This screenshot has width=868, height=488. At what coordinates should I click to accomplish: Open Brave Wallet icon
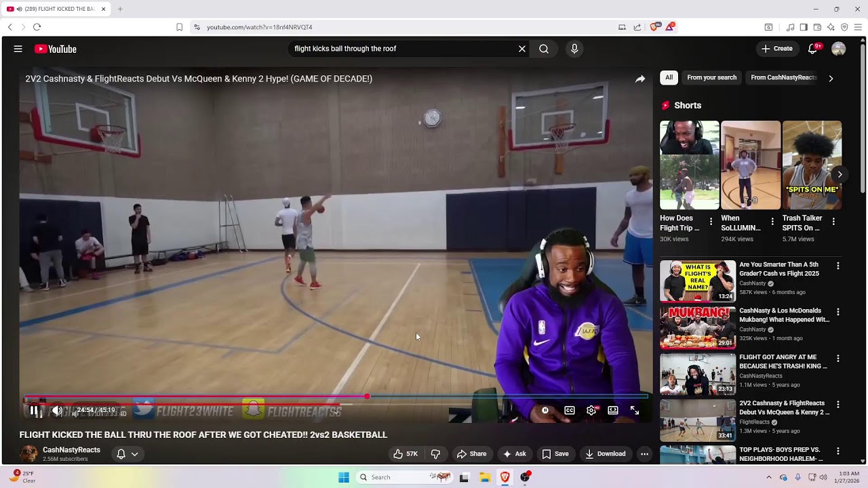coord(817,27)
